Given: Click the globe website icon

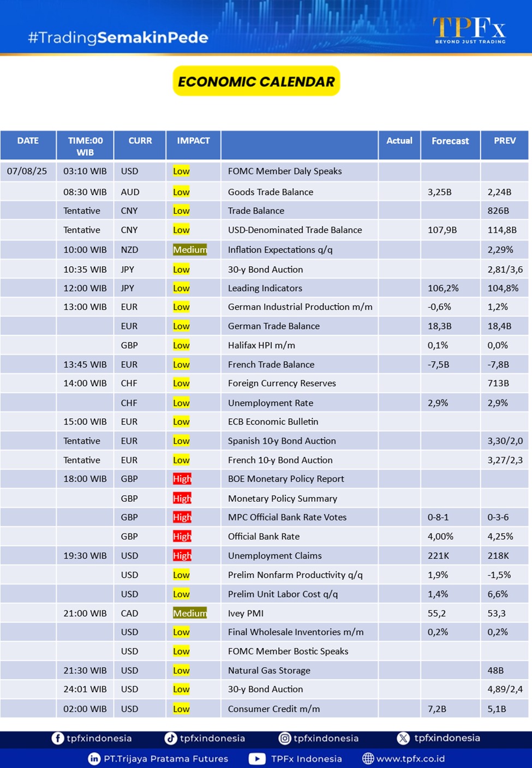Looking at the screenshot, I should pos(368,759).
